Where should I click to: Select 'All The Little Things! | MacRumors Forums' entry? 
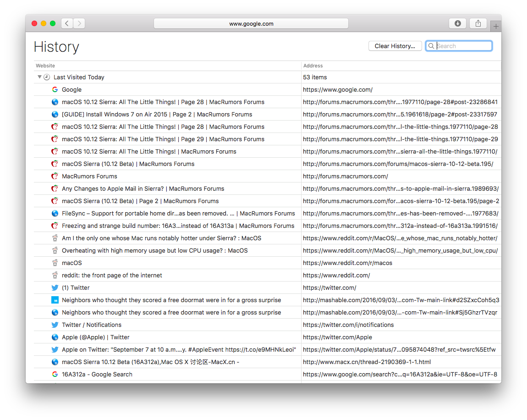point(267,151)
